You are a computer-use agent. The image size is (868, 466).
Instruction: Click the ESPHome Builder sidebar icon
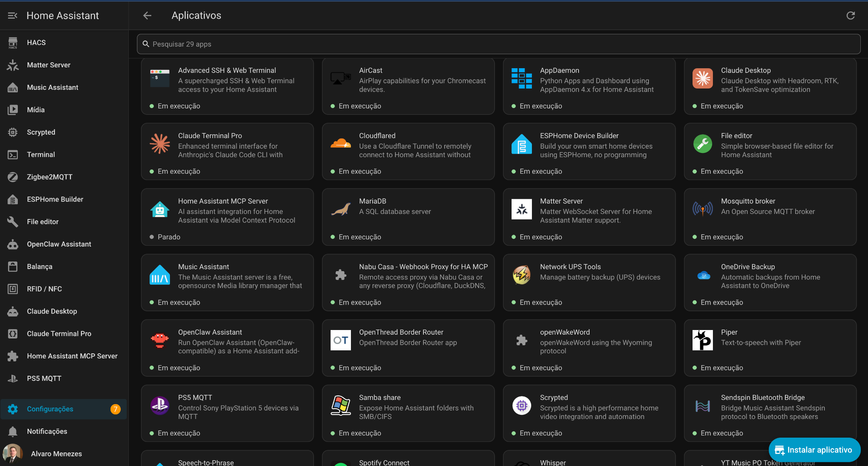coord(13,200)
